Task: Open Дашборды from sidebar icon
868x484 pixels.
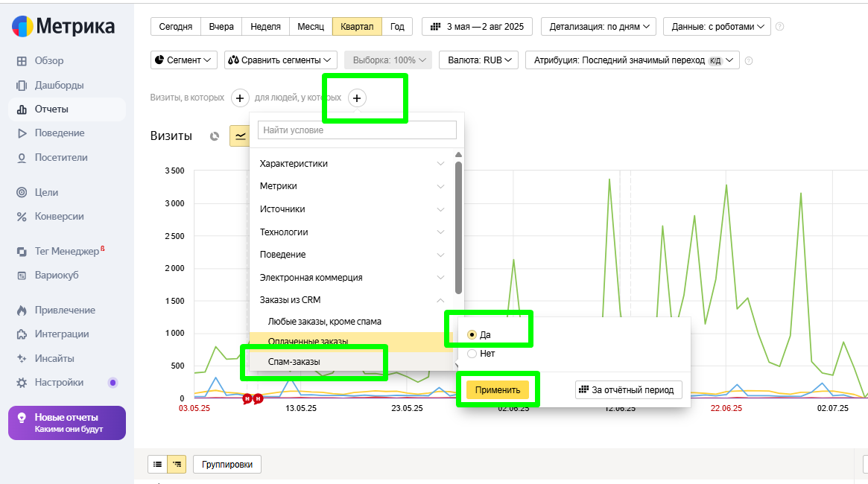Action: click(22, 85)
